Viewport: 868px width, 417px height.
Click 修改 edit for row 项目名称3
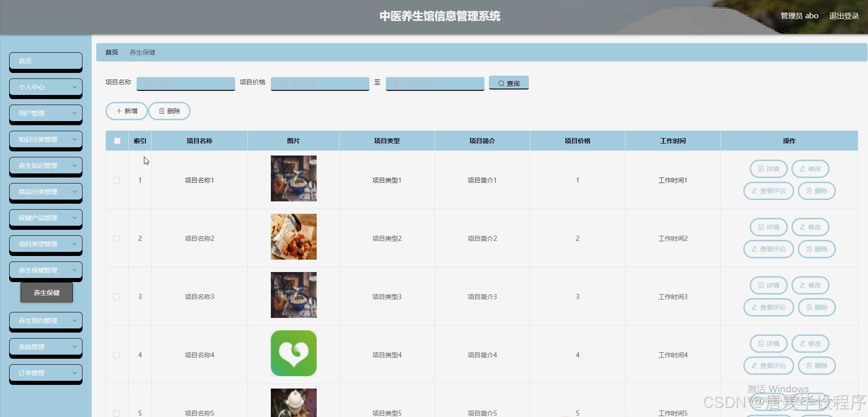[x=810, y=285]
